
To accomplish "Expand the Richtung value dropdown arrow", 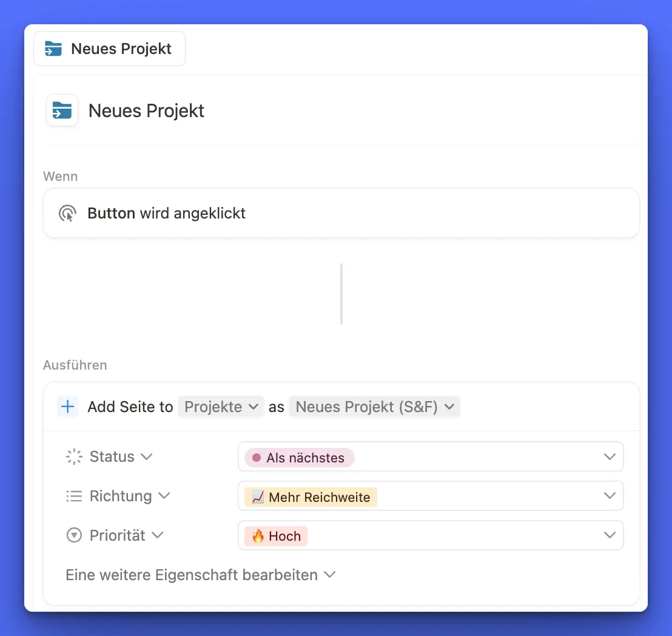I will (610, 496).
